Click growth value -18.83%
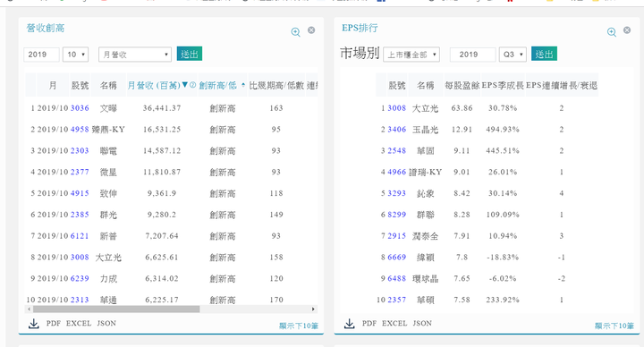Screen dimensions: 644x347 503,258
